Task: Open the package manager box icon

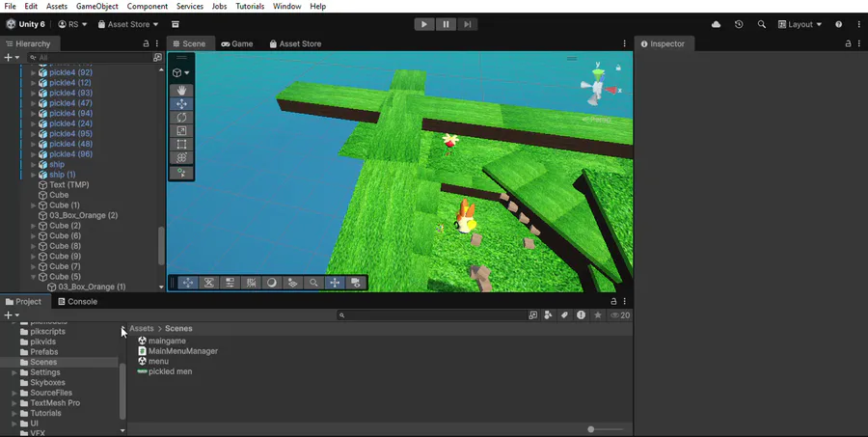Action: (176, 24)
